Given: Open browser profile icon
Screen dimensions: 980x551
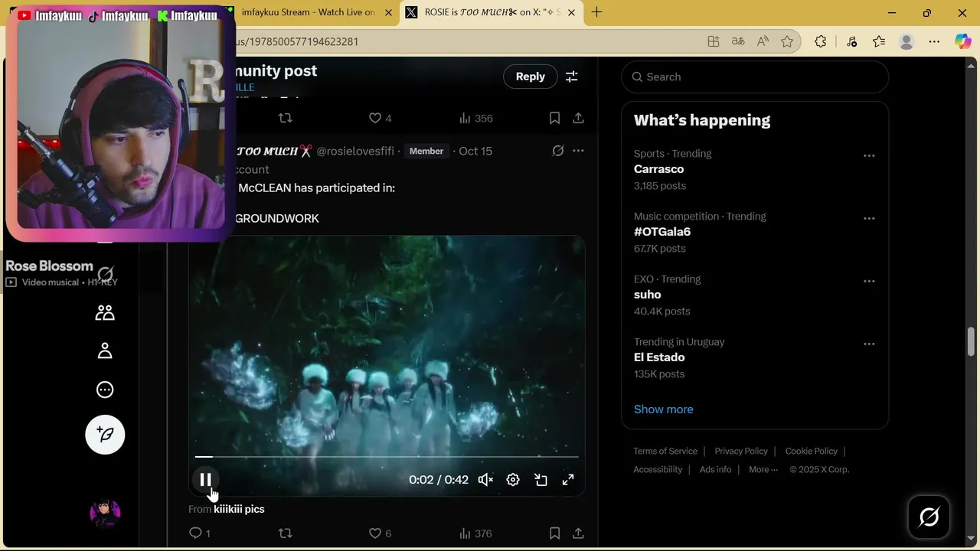Looking at the screenshot, I should coord(906,41).
